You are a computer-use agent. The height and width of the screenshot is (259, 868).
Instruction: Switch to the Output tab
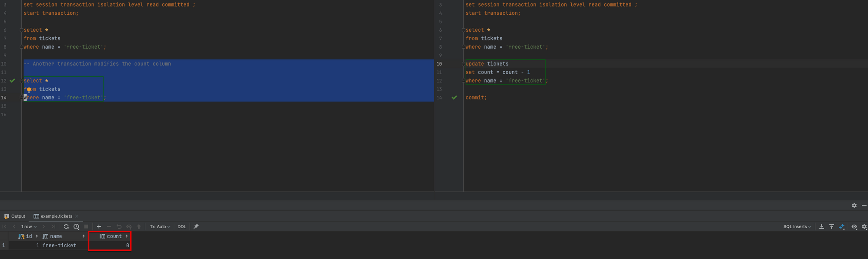15,216
